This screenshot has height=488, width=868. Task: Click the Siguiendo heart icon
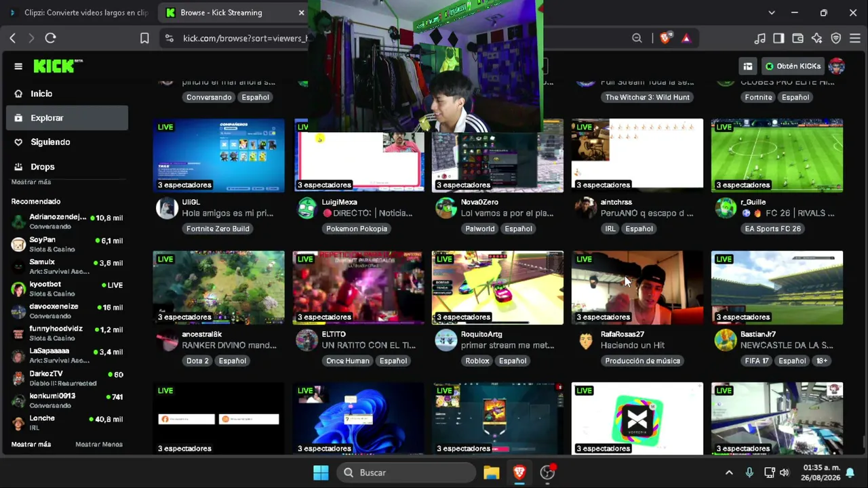[18, 142]
